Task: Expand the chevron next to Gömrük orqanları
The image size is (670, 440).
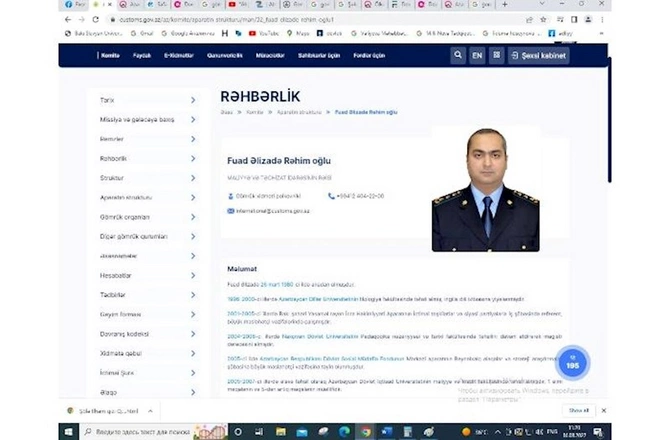Action: 193,217
